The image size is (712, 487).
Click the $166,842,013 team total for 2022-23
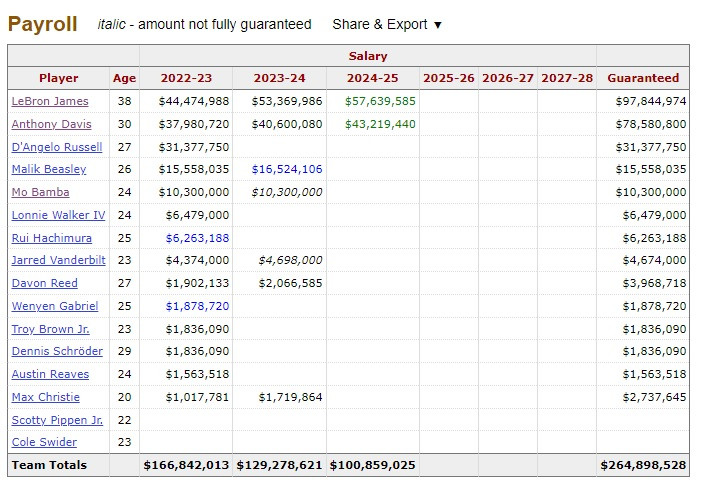point(186,465)
